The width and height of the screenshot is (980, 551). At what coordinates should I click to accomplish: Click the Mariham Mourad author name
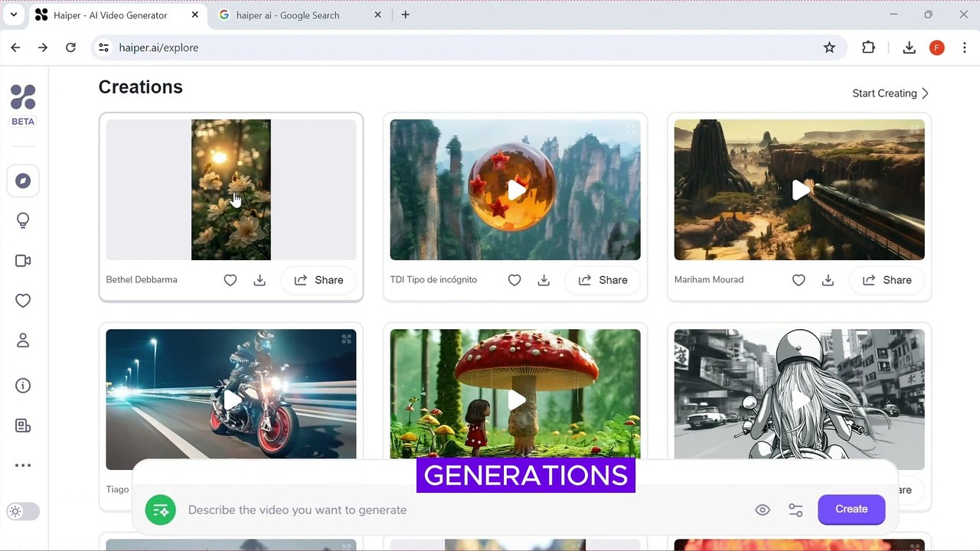click(x=709, y=280)
